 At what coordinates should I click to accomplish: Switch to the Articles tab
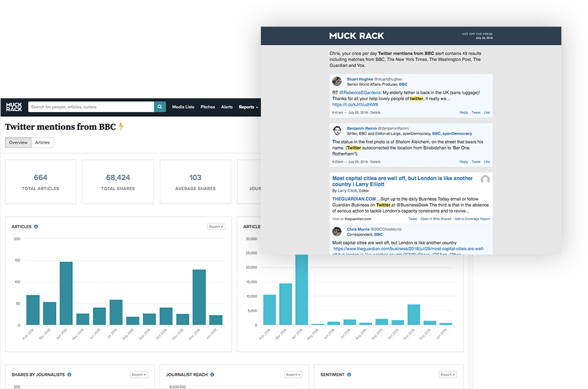(x=43, y=142)
